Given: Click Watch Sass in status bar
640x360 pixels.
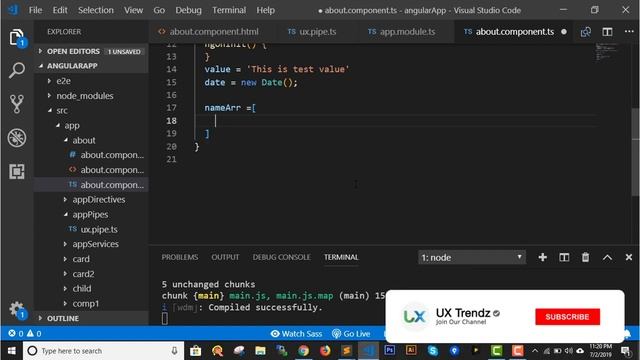Looking at the screenshot, I should click(296, 333).
